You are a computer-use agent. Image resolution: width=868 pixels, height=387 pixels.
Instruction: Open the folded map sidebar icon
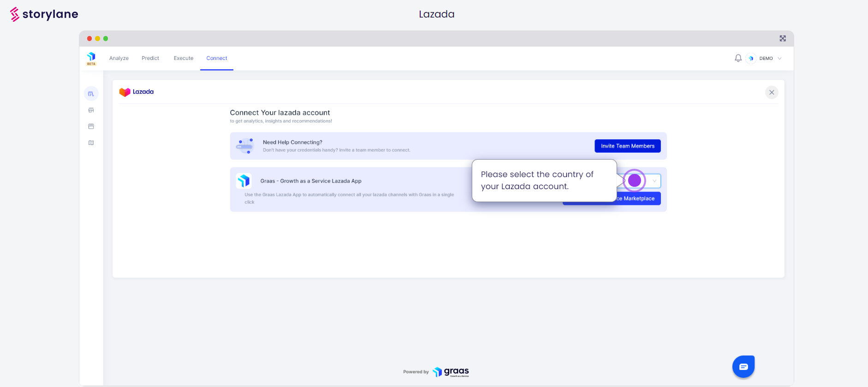point(91,143)
